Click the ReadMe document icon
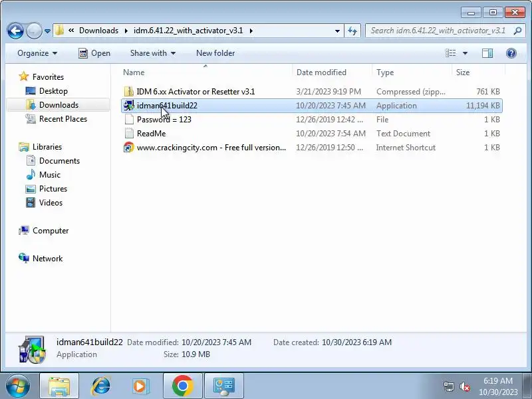 point(129,134)
